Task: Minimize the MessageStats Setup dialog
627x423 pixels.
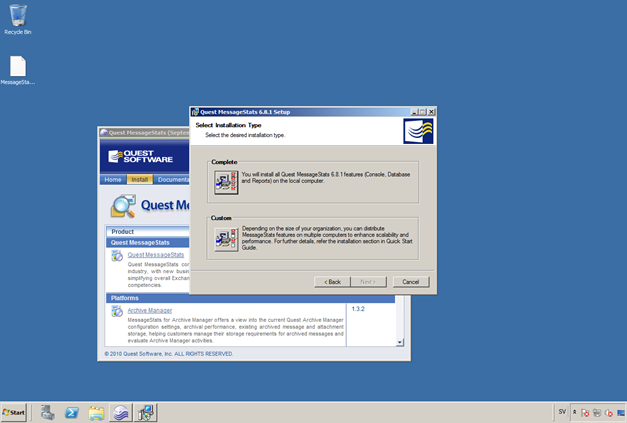Action: [414, 112]
